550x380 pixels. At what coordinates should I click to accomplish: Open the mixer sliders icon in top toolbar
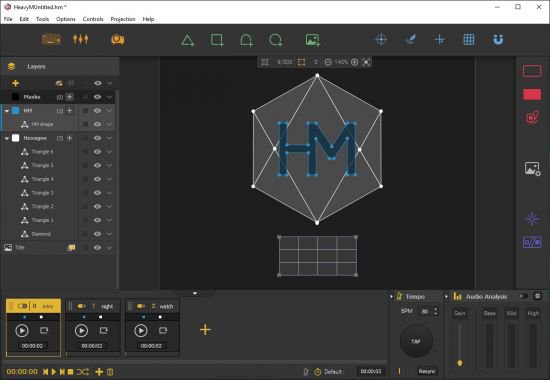(81, 39)
